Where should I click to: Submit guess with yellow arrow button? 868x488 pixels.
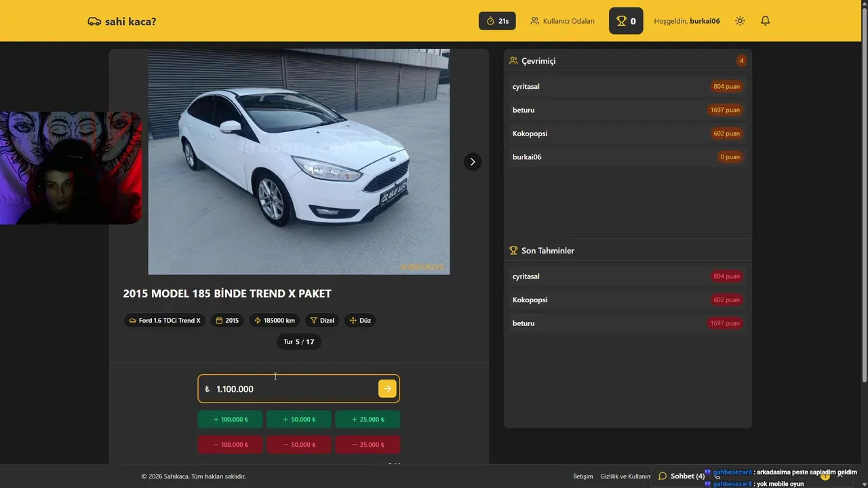(x=387, y=388)
